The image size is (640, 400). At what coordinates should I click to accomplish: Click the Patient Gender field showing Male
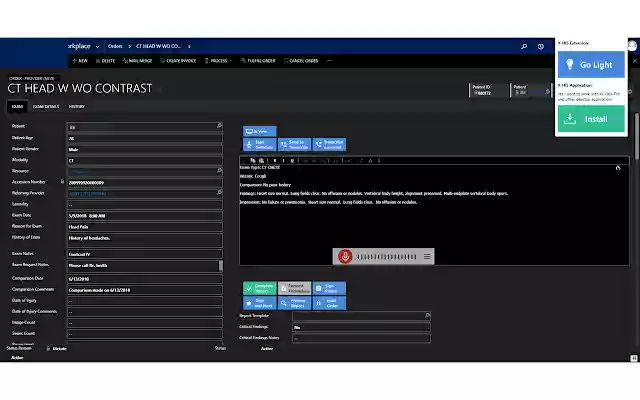coord(144,149)
